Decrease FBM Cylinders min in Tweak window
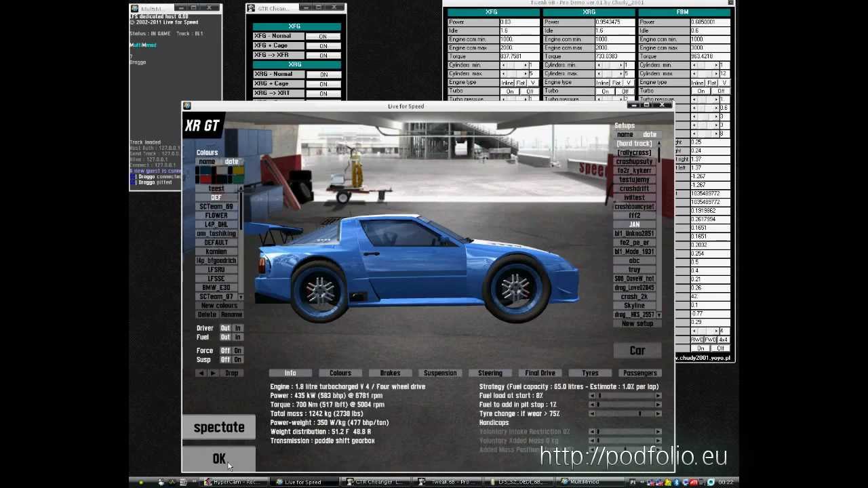The height and width of the screenshot is (488, 868). (694, 65)
